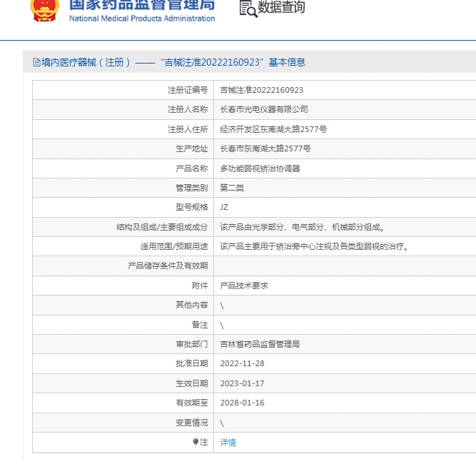Click the 注册人住所 row label

click(x=188, y=129)
